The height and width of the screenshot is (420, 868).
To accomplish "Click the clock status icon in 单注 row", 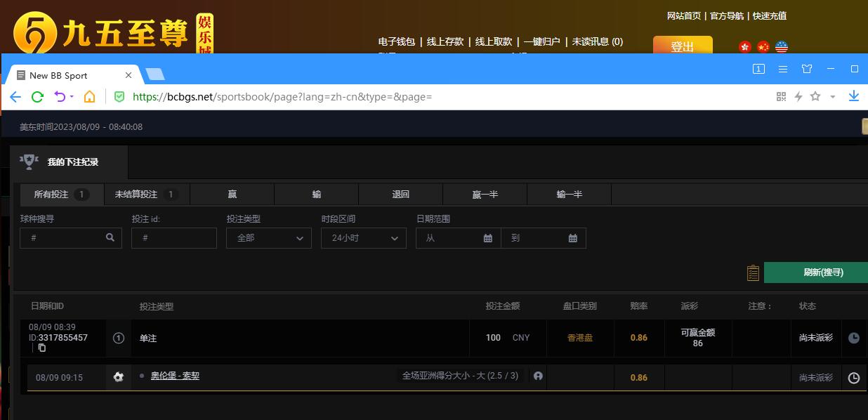I will click(x=854, y=338).
